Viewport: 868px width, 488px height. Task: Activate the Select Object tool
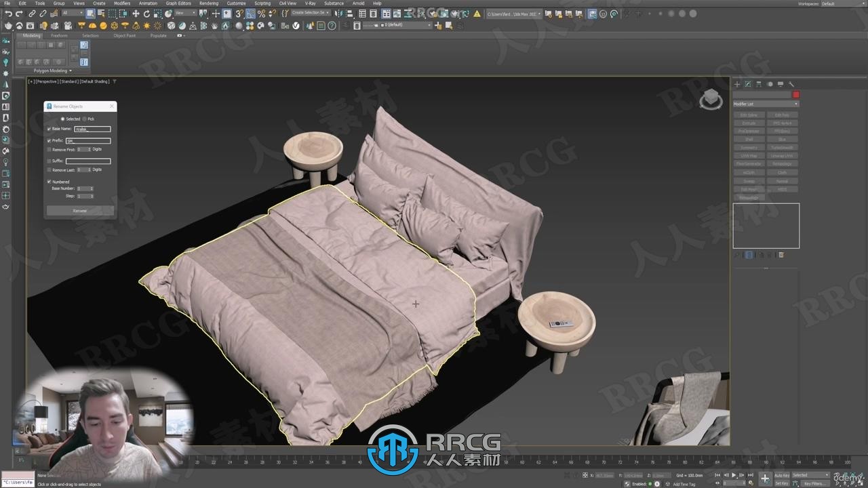click(90, 14)
